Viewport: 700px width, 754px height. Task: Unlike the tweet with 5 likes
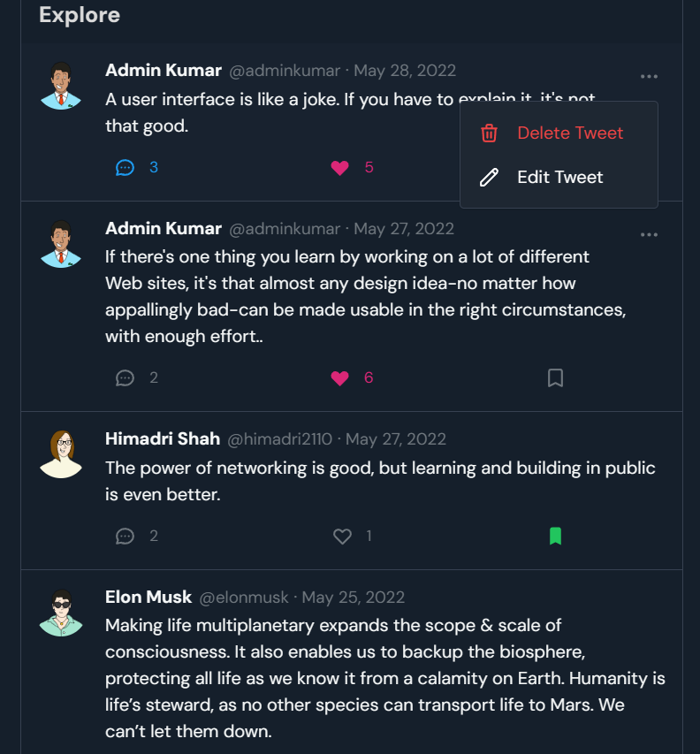tap(340, 168)
